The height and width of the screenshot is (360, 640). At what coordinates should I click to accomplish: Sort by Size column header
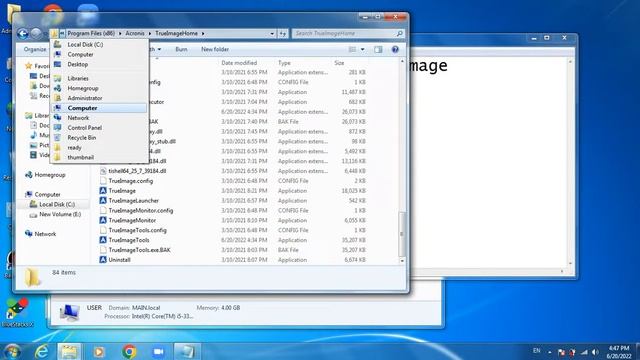(x=339, y=63)
